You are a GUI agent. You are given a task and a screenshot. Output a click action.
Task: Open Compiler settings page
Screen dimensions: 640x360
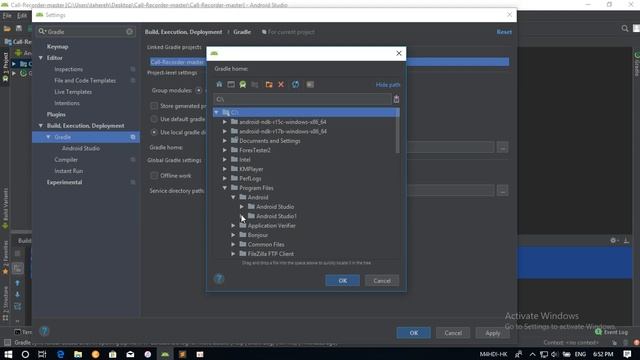tap(66, 160)
